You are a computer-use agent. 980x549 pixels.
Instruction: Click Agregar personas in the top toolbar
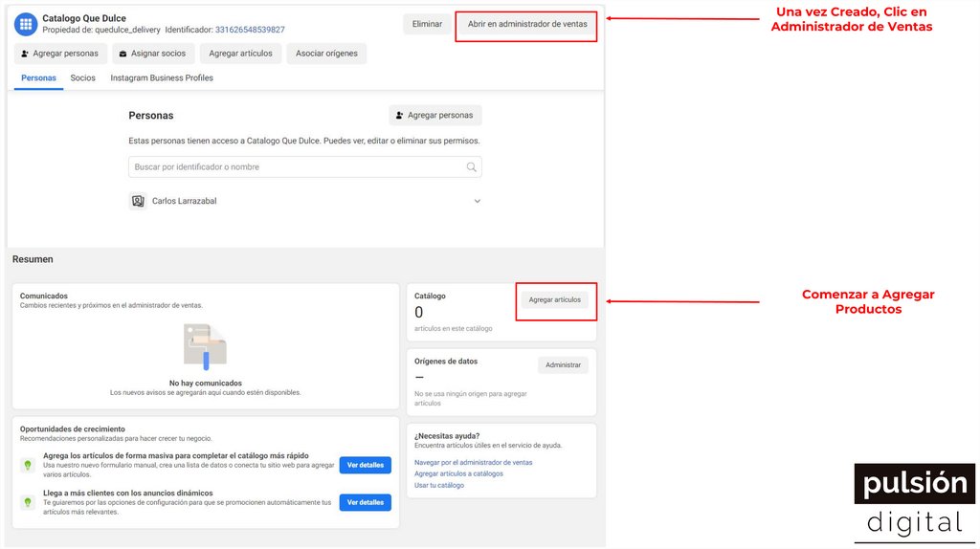[59, 54]
